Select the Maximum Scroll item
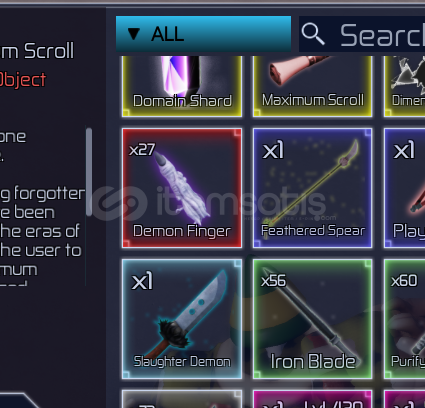425x408 pixels. coord(312,86)
